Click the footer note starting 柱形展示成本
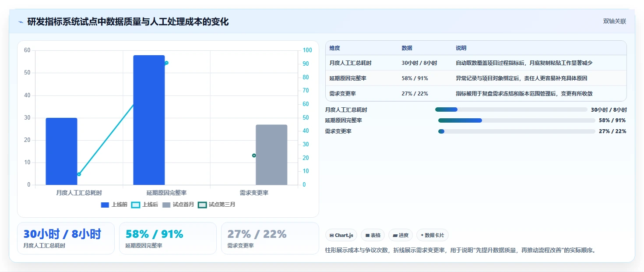 point(461,251)
